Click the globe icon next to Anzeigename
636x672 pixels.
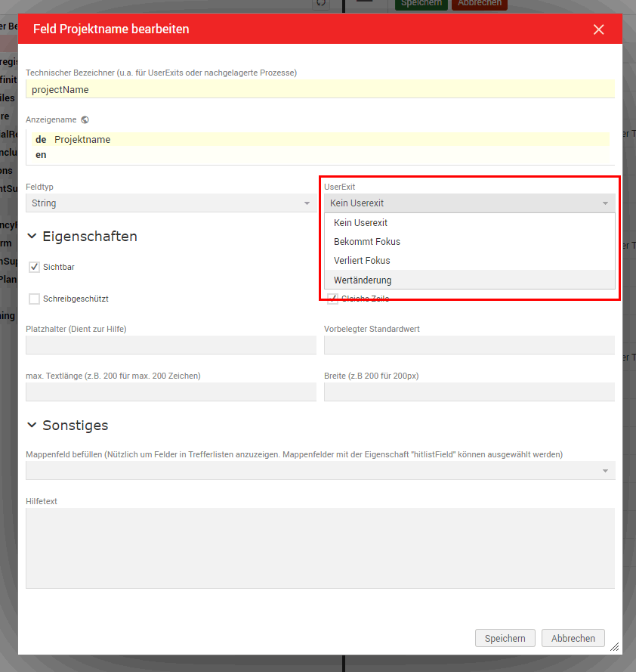click(85, 119)
